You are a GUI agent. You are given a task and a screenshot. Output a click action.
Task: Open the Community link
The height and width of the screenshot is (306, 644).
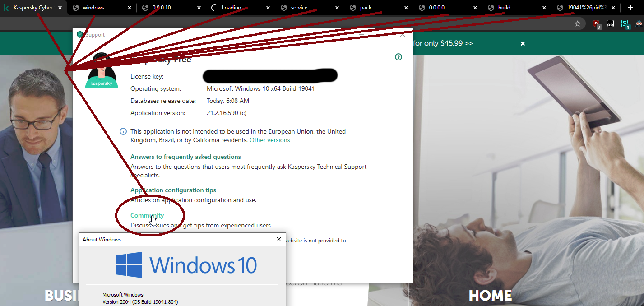tap(147, 215)
